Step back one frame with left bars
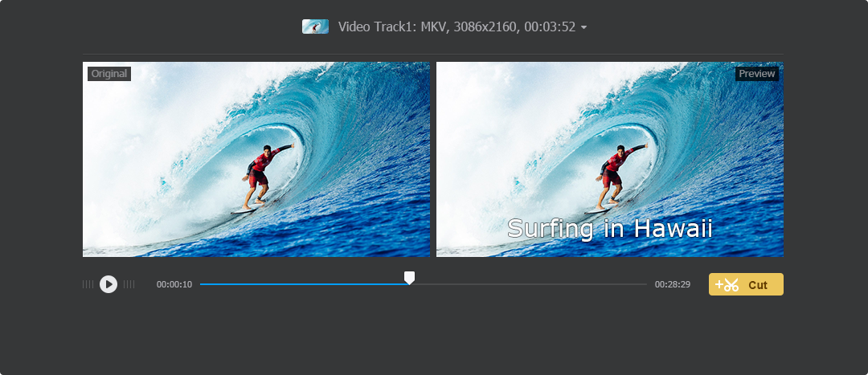 click(x=88, y=284)
